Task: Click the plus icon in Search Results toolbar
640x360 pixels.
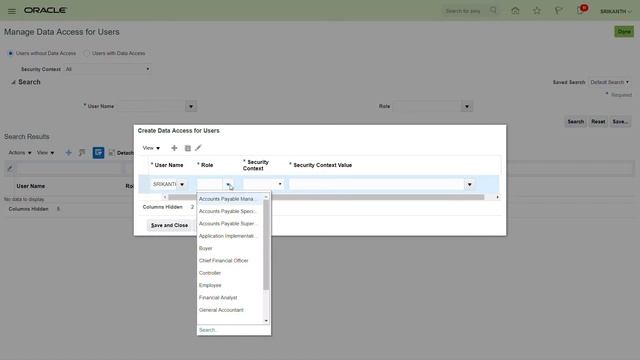Action: point(68,153)
